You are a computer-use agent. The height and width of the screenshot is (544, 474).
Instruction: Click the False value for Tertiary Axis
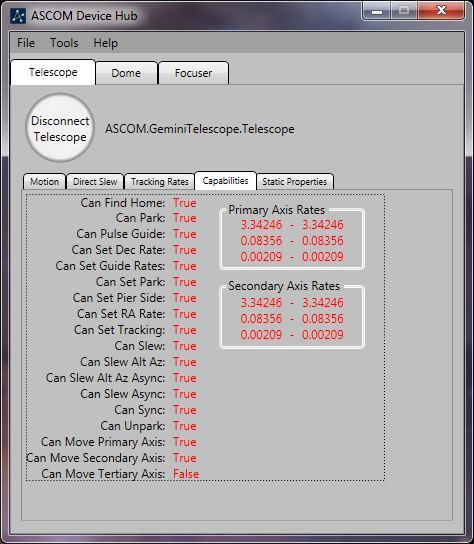click(186, 474)
